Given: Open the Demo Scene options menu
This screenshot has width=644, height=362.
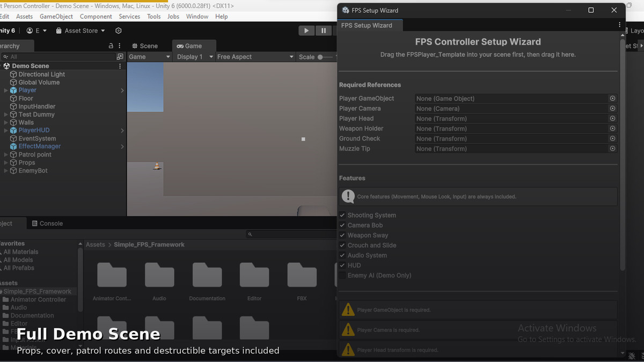Looking at the screenshot, I should pos(120,66).
